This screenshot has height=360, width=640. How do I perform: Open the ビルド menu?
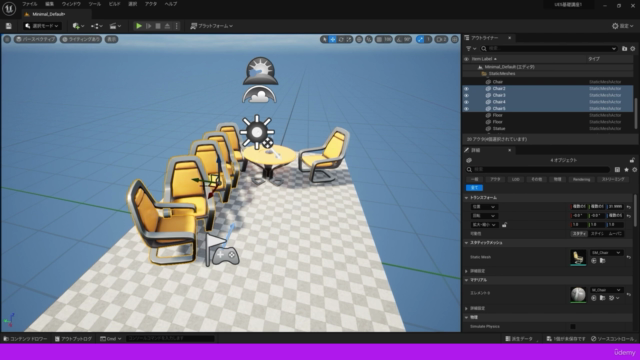(115, 4)
